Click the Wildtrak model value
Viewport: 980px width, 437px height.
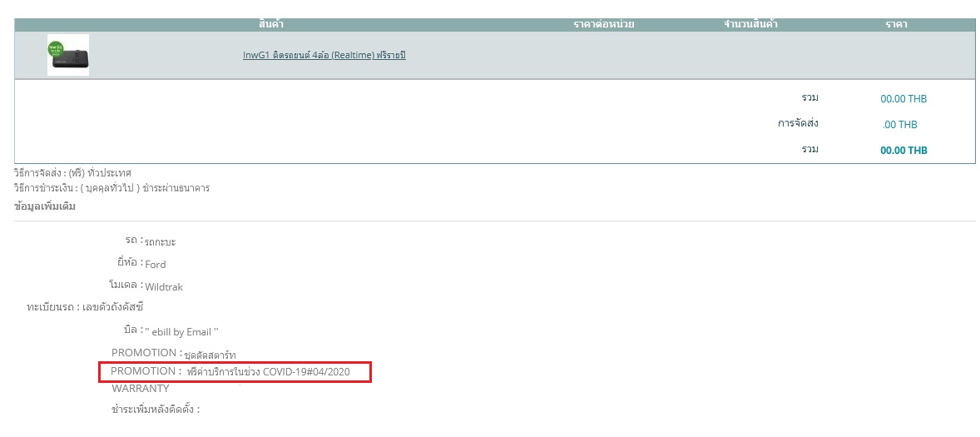[164, 287]
